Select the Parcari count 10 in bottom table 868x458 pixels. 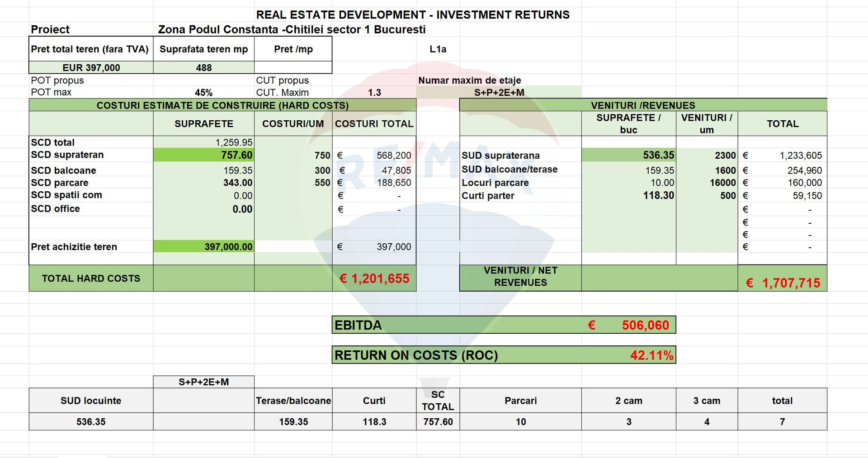coord(520,422)
